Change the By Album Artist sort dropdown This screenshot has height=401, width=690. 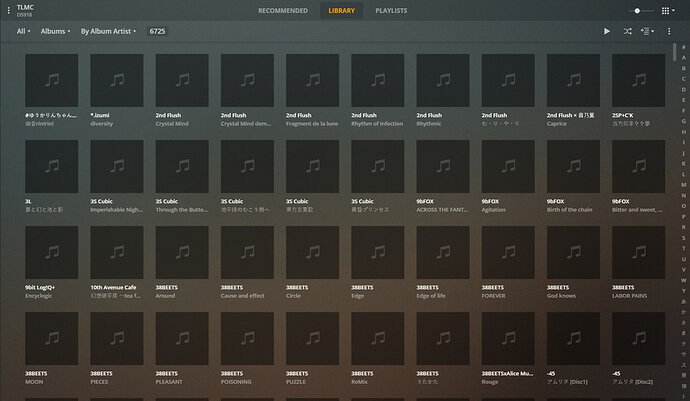[x=108, y=31]
